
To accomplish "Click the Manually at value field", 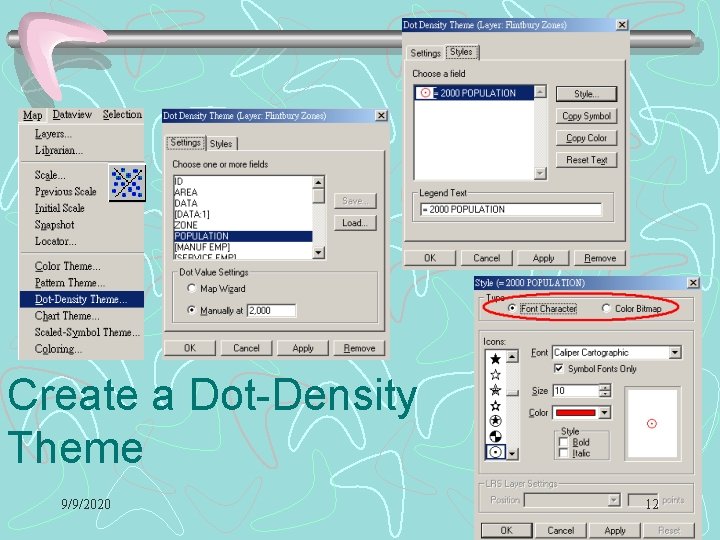I will click(271, 310).
